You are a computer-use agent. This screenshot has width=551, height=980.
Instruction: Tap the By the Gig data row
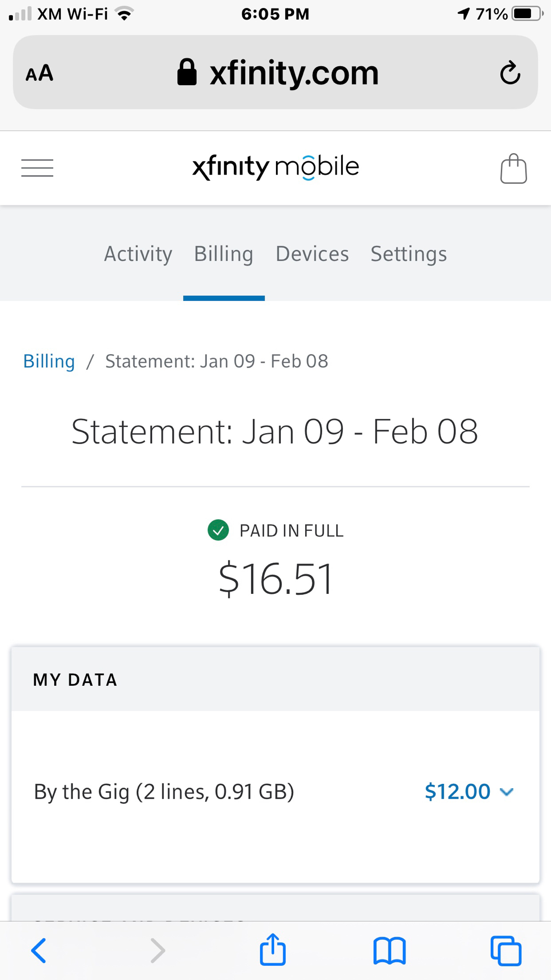(x=164, y=792)
